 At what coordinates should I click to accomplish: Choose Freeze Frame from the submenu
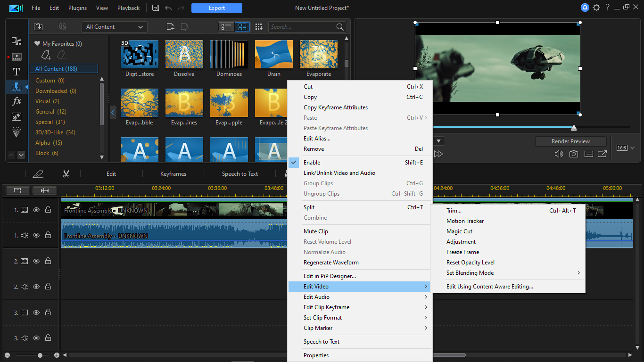[462, 252]
